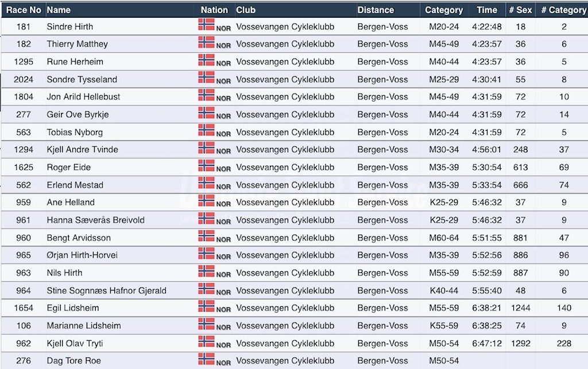This screenshot has width=588, height=369.
Task: Click sex rank 1244
Action: click(x=520, y=308)
